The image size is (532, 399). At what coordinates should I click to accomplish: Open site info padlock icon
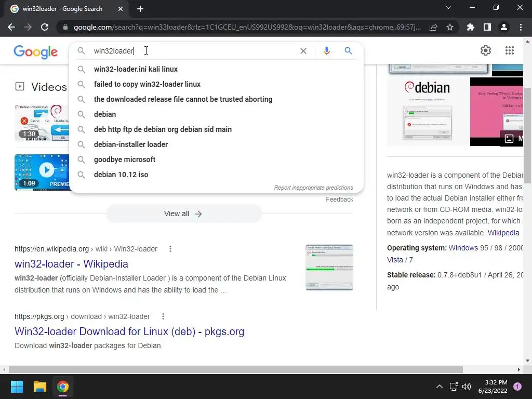pos(65,27)
